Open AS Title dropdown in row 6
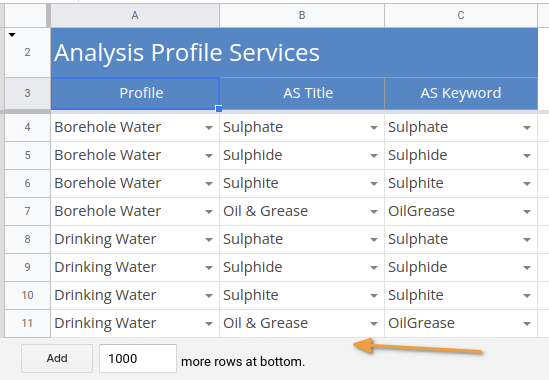The height and width of the screenshot is (380, 549). point(374,184)
